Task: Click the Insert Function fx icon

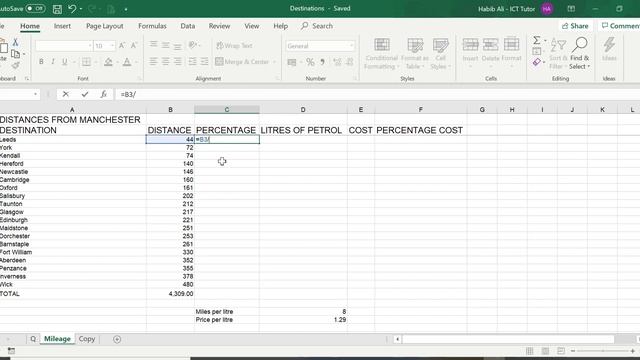Action: (x=104, y=94)
